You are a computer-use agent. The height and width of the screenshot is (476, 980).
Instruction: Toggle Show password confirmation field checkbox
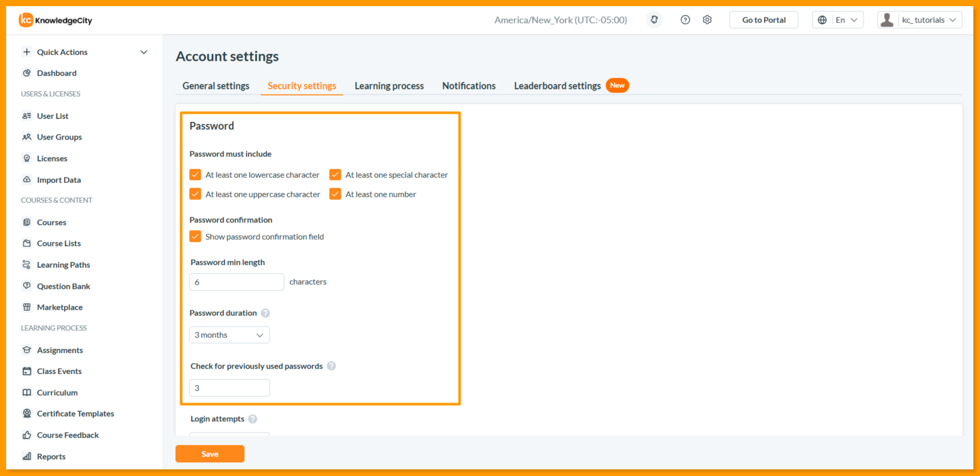pyautogui.click(x=195, y=237)
